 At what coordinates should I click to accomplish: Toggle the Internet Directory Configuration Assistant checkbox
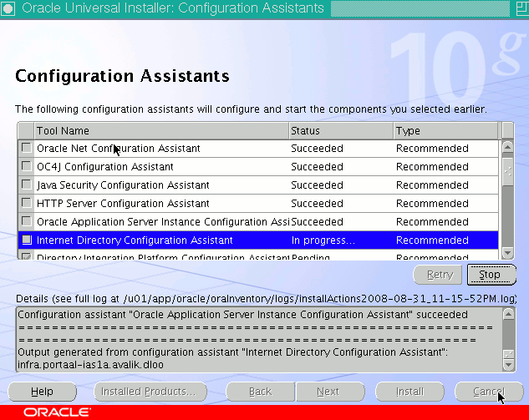click(26, 240)
